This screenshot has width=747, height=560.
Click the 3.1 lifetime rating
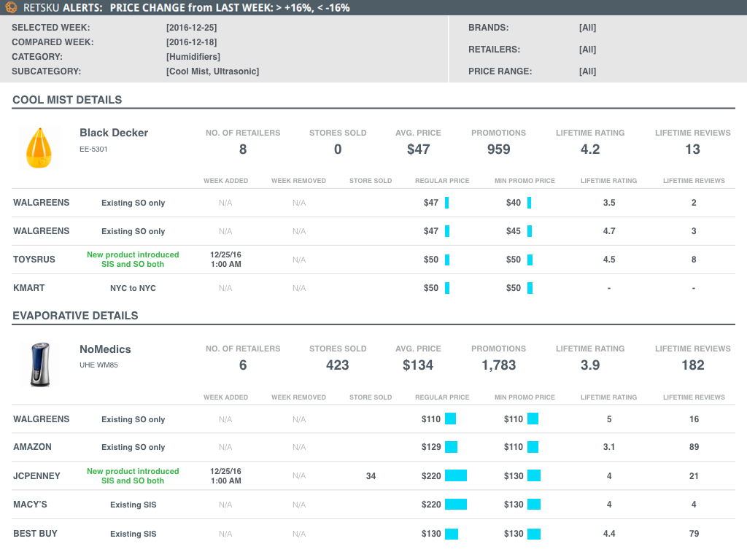click(609, 447)
